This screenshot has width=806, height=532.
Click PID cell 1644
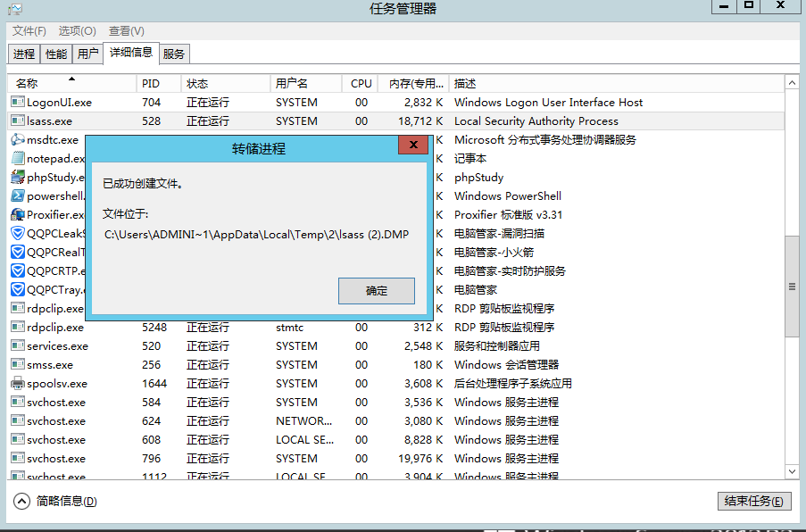pos(154,384)
